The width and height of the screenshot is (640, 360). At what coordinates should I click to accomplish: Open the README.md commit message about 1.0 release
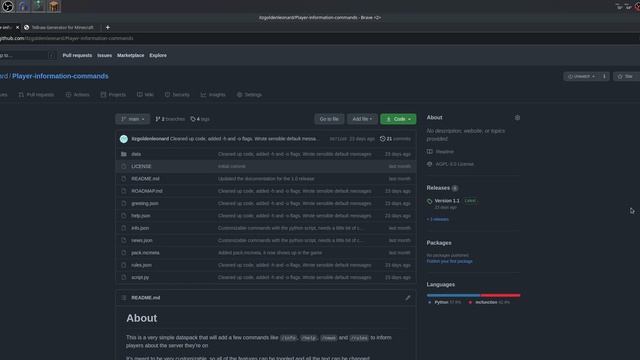coord(266,179)
